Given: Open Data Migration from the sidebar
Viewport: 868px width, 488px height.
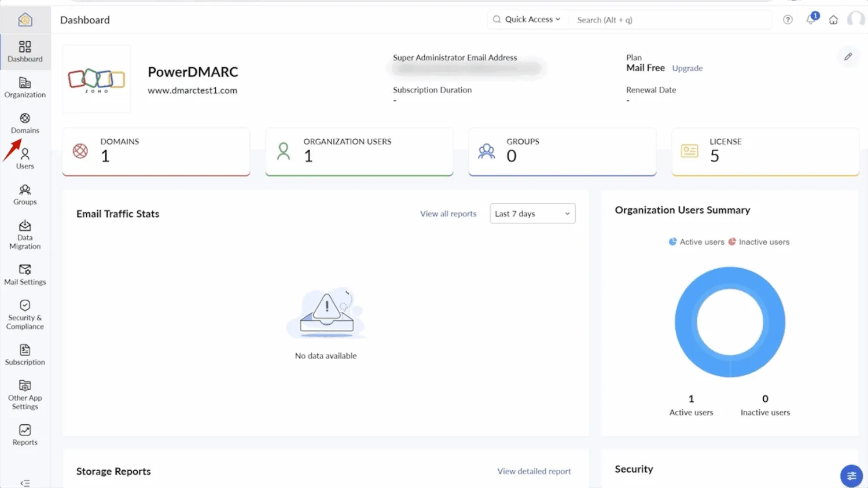Looking at the screenshot, I should [x=25, y=234].
